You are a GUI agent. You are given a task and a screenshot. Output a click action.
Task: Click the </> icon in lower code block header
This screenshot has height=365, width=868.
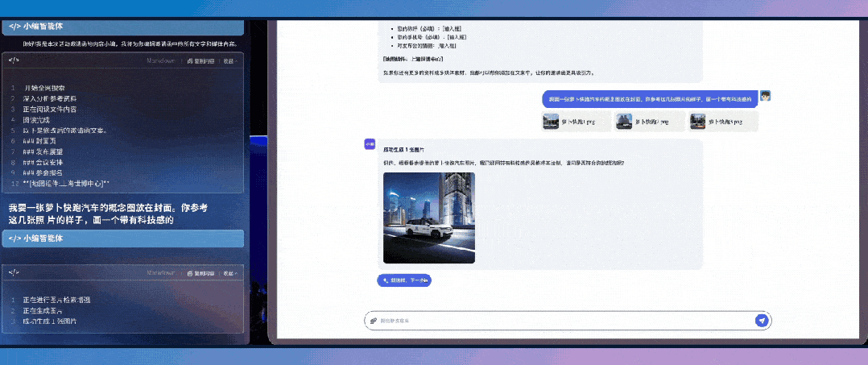coord(14,273)
